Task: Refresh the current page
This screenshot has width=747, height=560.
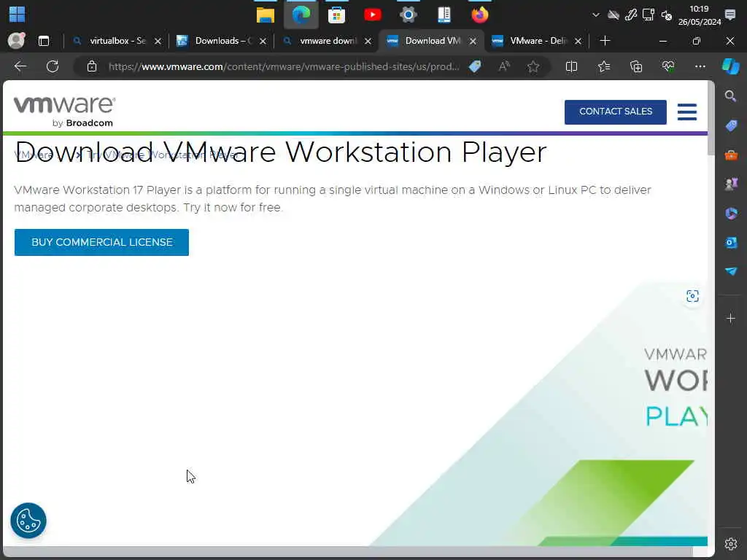Action: point(53,66)
